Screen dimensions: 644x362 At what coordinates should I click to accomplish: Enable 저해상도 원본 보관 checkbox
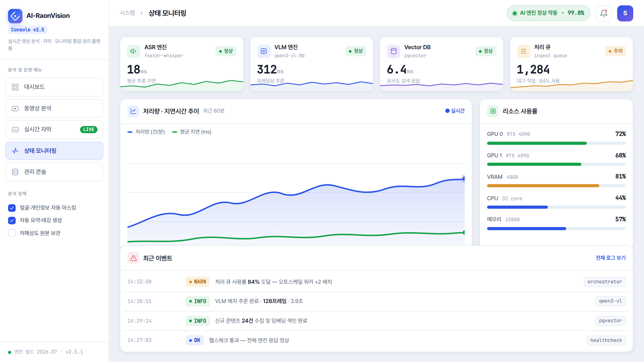point(12,233)
